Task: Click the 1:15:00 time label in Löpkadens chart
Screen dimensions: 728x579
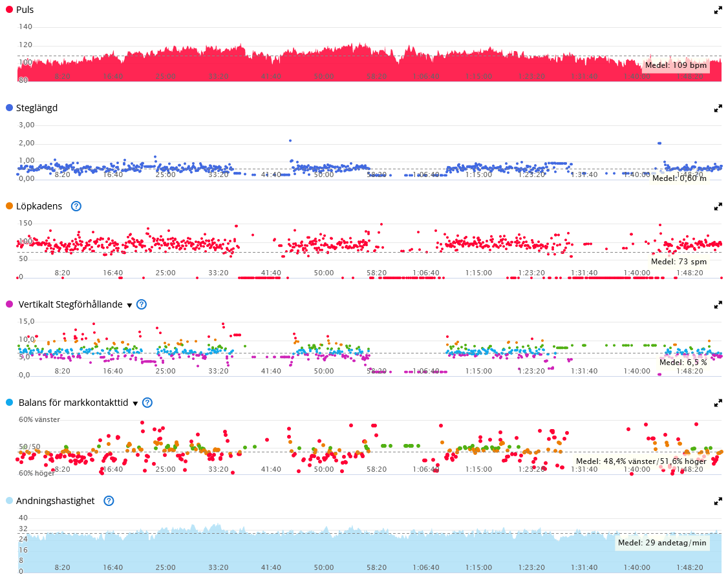Action: [x=478, y=273]
